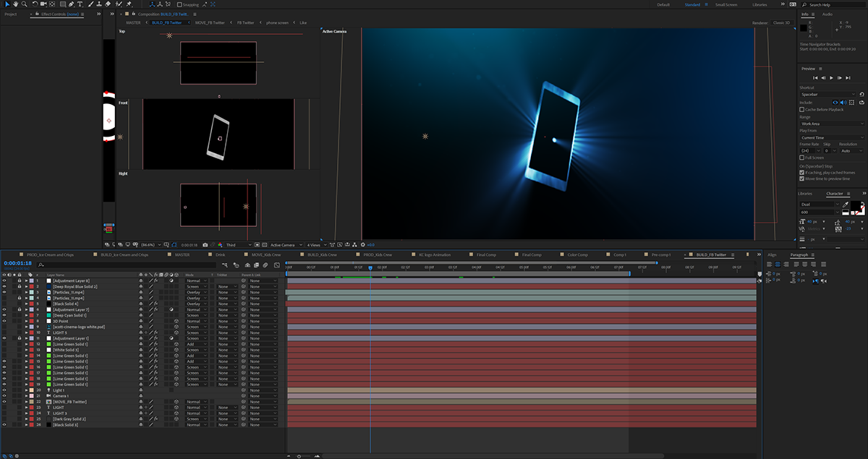Reset the preview shortcut settings icon
The width and height of the screenshot is (868, 459).
(x=861, y=94)
